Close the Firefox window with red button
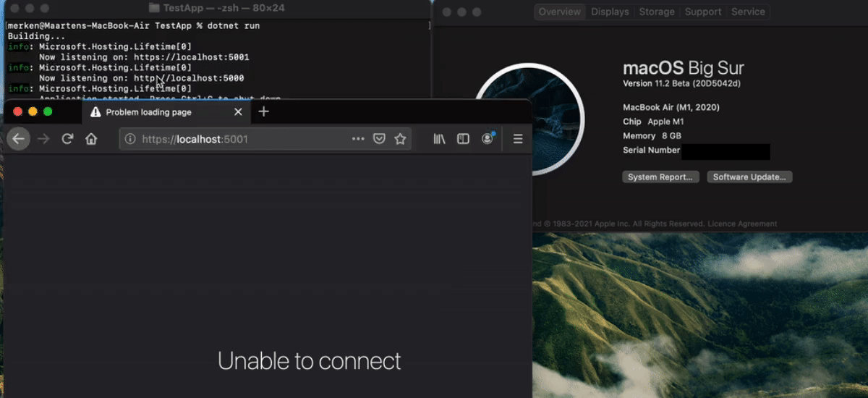The height and width of the screenshot is (398, 868). [18, 111]
